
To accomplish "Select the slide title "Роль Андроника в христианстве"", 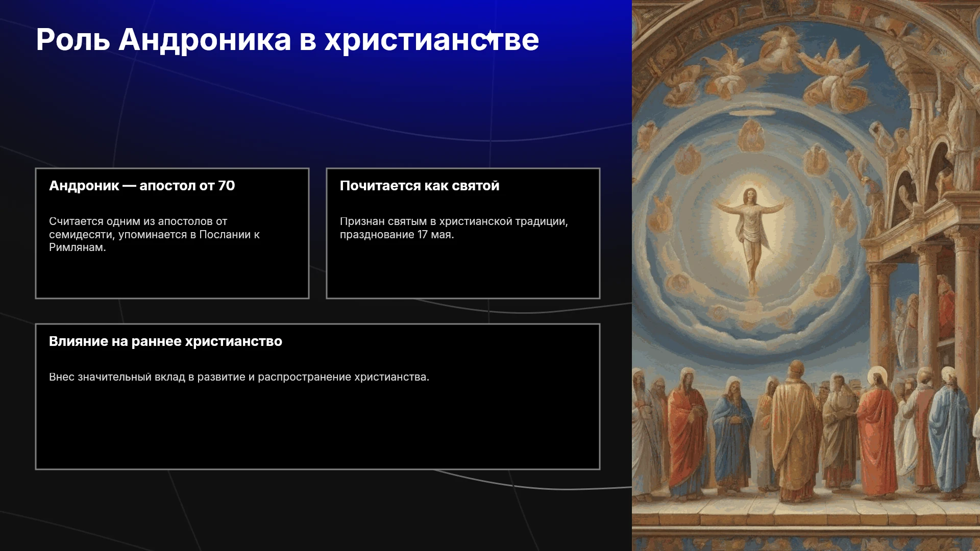I will [287, 40].
